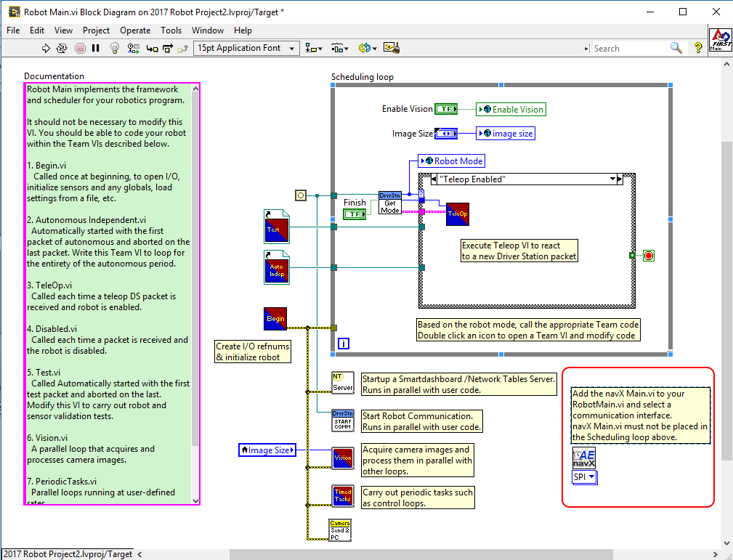Open the 15pt Application Font dropdown
This screenshot has width=733, height=560.
point(247,48)
